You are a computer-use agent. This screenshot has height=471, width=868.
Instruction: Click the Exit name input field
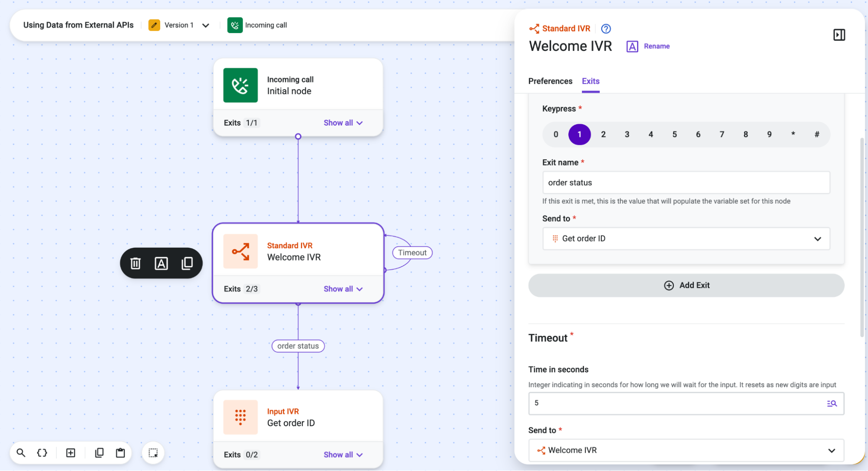click(x=686, y=183)
